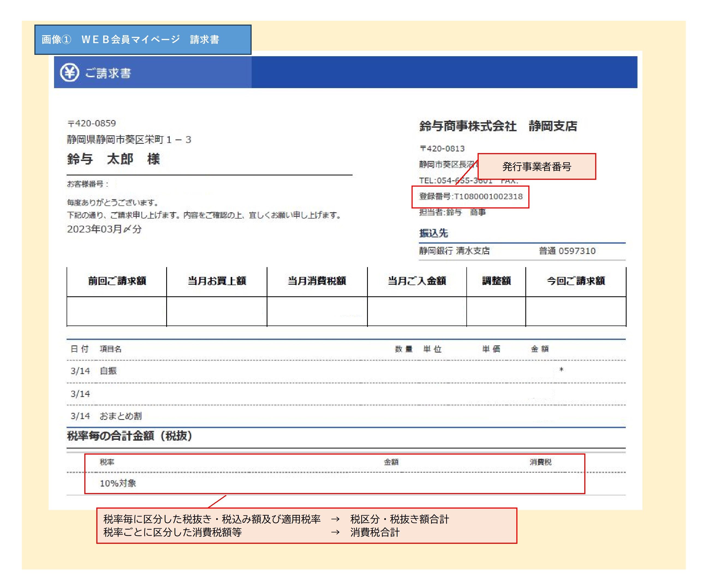The height and width of the screenshot is (588, 706).
Task: Click the 税率毎の合計金額(税抜) heading
Action: (130, 436)
